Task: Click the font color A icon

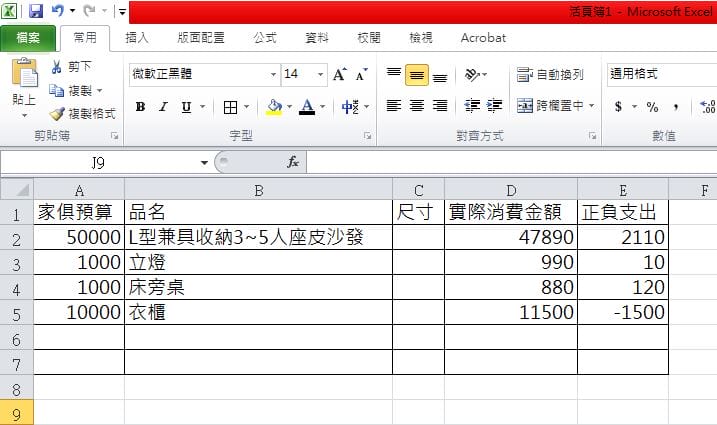Action: [307, 105]
